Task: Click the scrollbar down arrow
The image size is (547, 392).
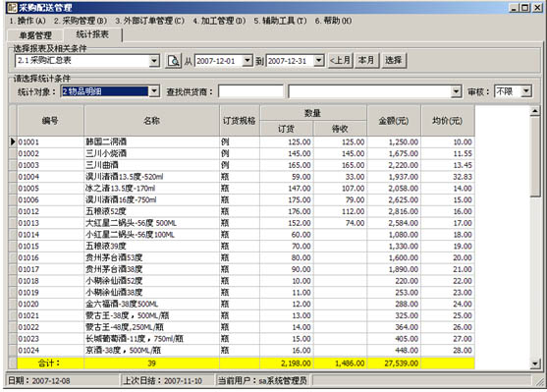Action: [535, 364]
